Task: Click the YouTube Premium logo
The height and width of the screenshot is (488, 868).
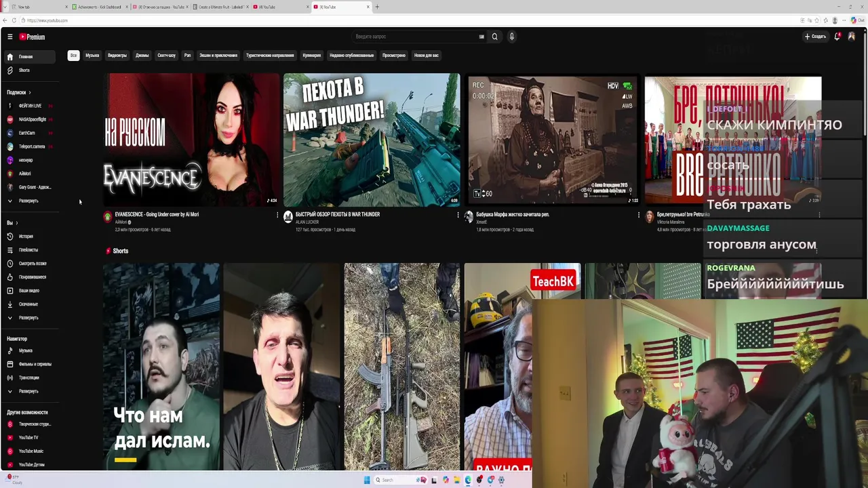Action: [32, 37]
